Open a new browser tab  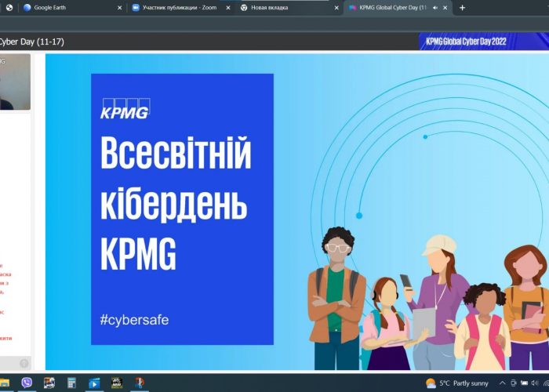[462, 7]
